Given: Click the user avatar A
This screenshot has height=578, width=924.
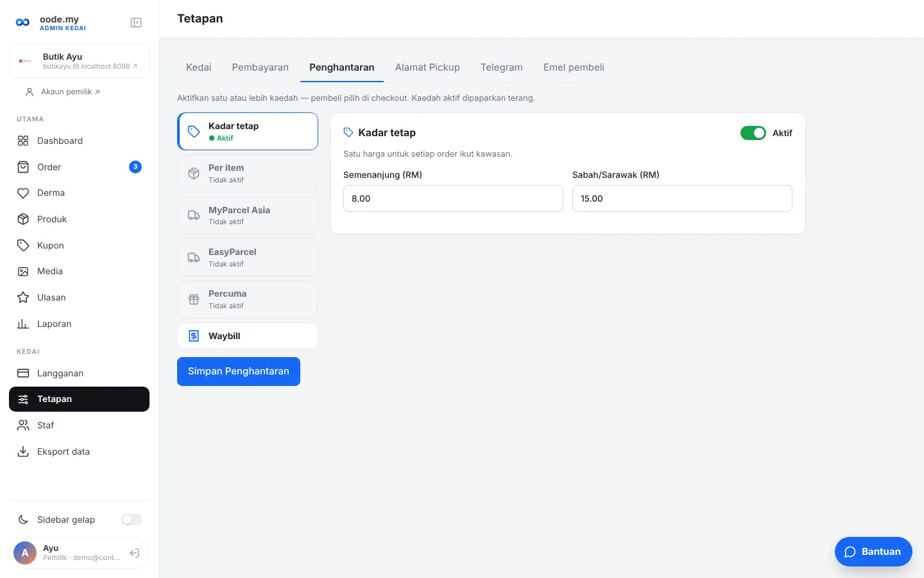Looking at the screenshot, I should (x=25, y=553).
